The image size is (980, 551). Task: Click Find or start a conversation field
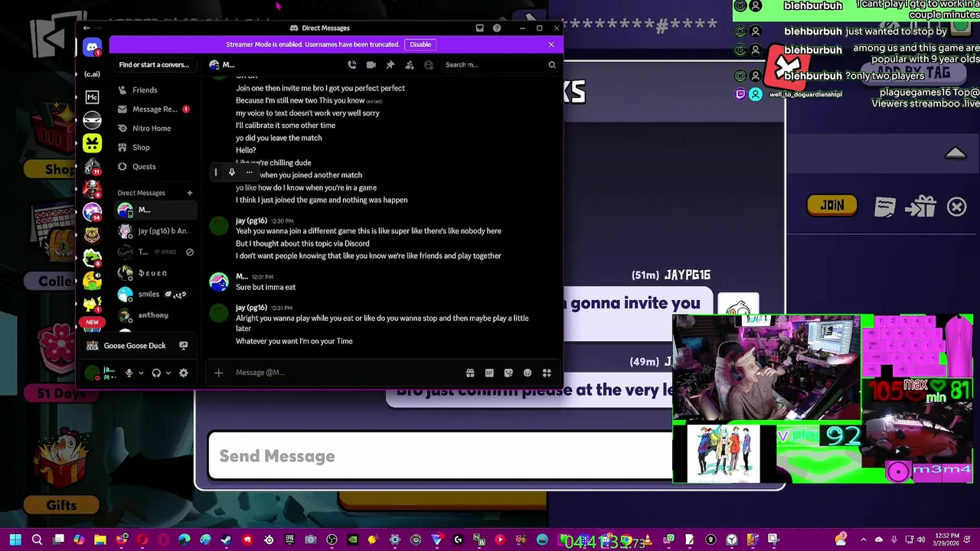coord(154,65)
